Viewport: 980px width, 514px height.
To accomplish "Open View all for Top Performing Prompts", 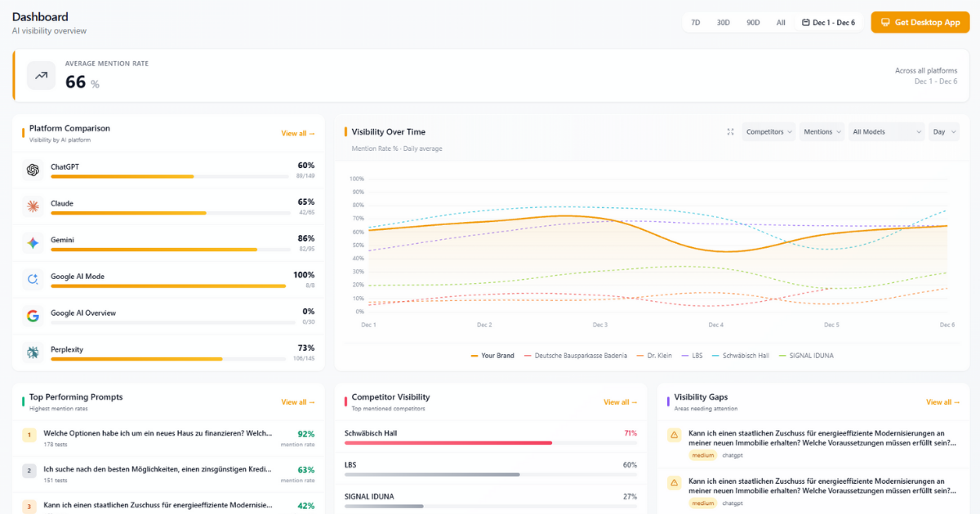I will pos(296,401).
